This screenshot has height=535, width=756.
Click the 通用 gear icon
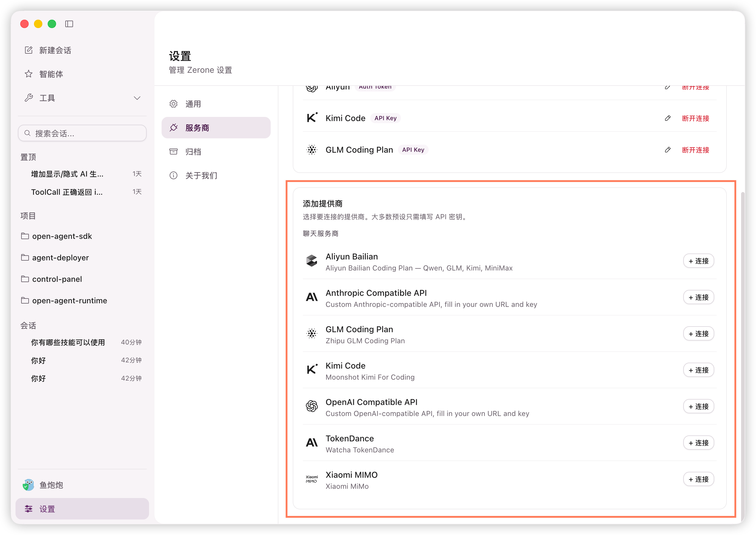point(173,104)
